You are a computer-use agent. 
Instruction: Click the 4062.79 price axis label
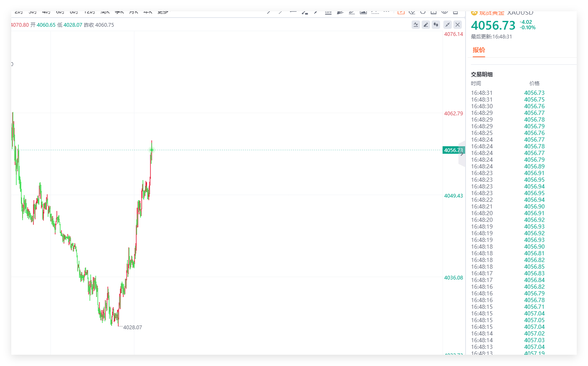(x=453, y=114)
